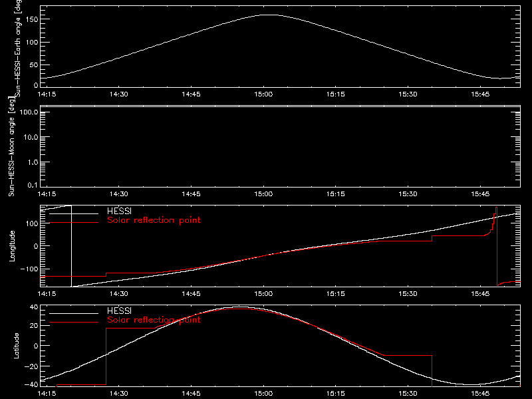The width and height of the screenshot is (532, 399).
Task: Click 15:45 time label under Longitude plot
Action: point(480,294)
